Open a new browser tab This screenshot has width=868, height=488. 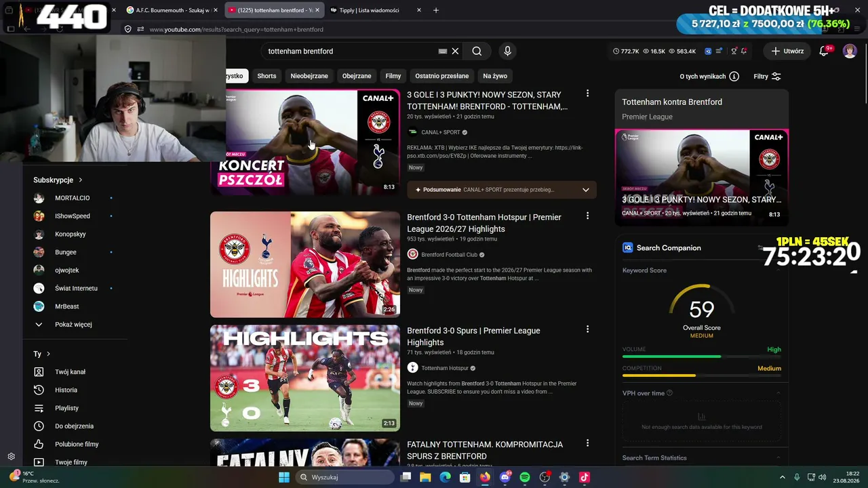[436, 10]
